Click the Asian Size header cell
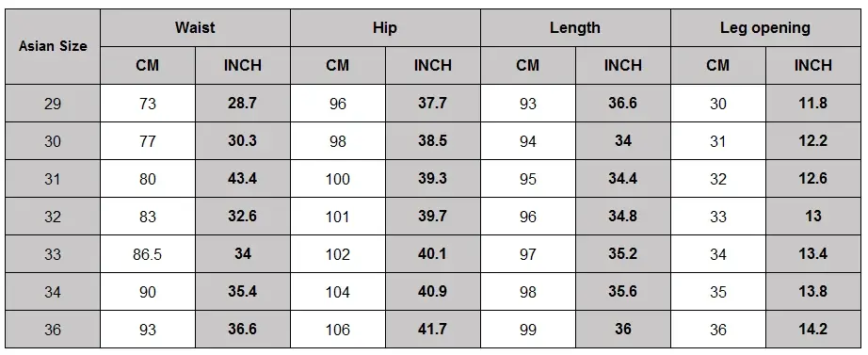Viewport: 868px width, 355px height. tap(53, 46)
